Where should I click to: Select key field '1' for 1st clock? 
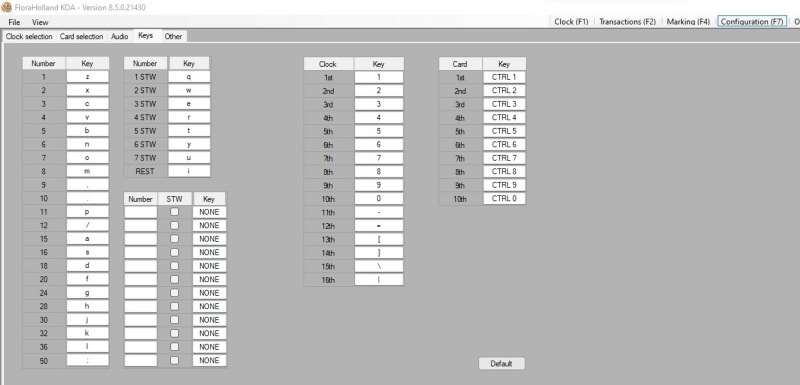tap(379, 77)
